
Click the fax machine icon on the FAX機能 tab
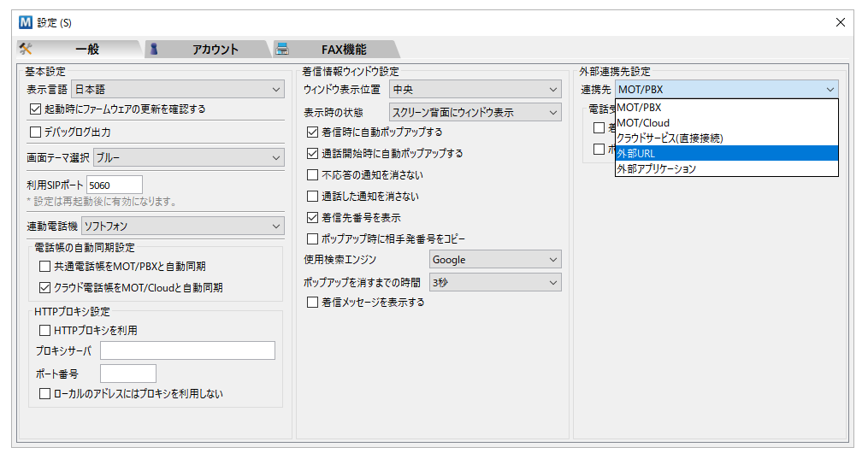point(282,49)
